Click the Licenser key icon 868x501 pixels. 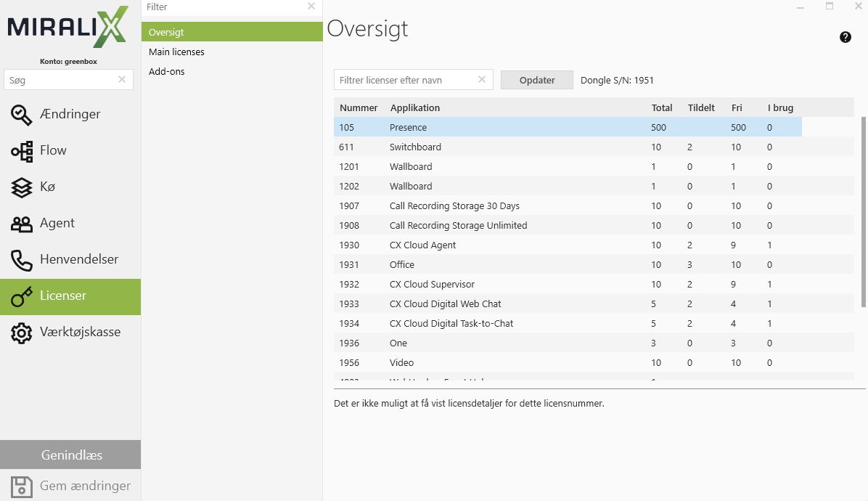coord(22,296)
